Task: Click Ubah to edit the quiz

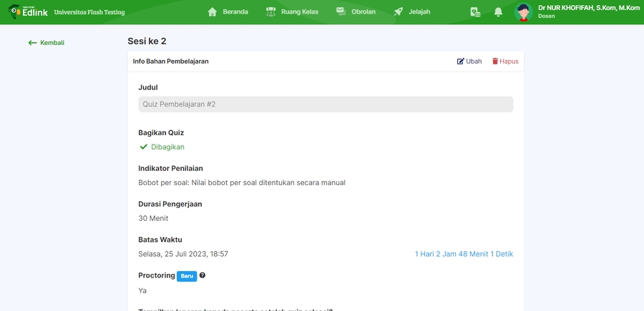Action: 469,61
